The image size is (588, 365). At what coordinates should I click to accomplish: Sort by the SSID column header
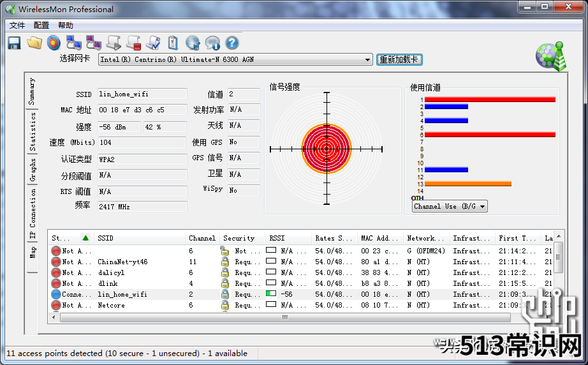coord(139,238)
